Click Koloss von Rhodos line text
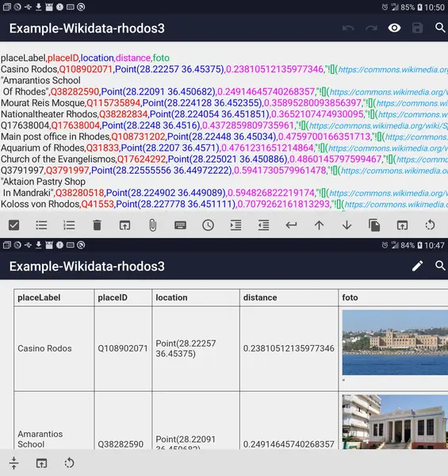The width and height of the screenshot is (448, 476). point(40,204)
